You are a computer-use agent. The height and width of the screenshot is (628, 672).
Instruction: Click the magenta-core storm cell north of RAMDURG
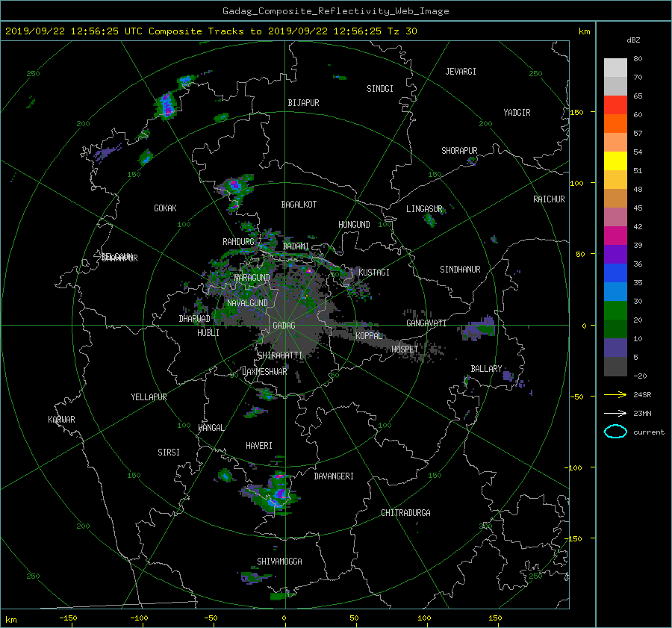point(235,186)
